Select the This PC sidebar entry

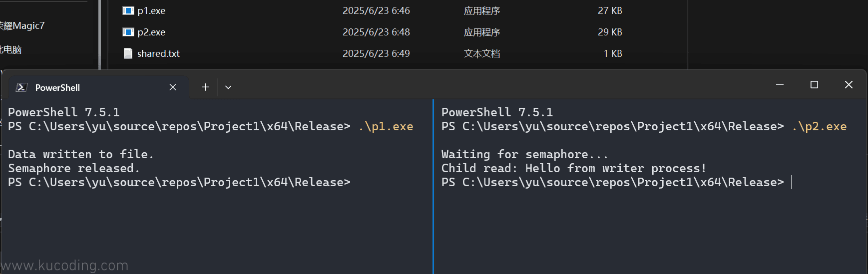[11, 49]
